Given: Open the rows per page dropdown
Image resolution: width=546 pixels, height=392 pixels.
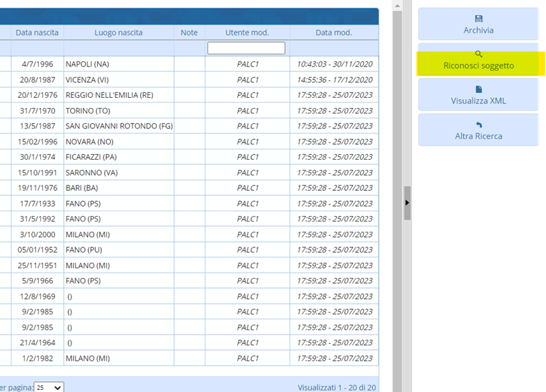Looking at the screenshot, I should point(49,387).
